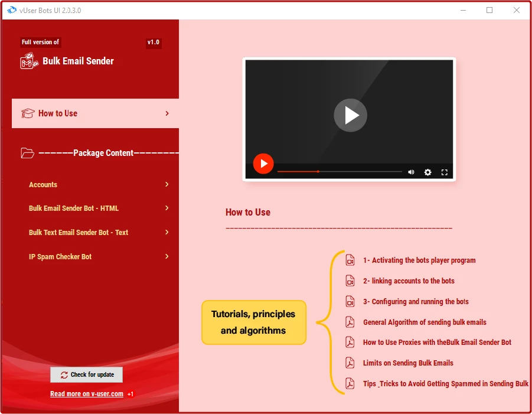Click the red play button in video controls
The height and width of the screenshot is (414, 532).
point(263,164)
